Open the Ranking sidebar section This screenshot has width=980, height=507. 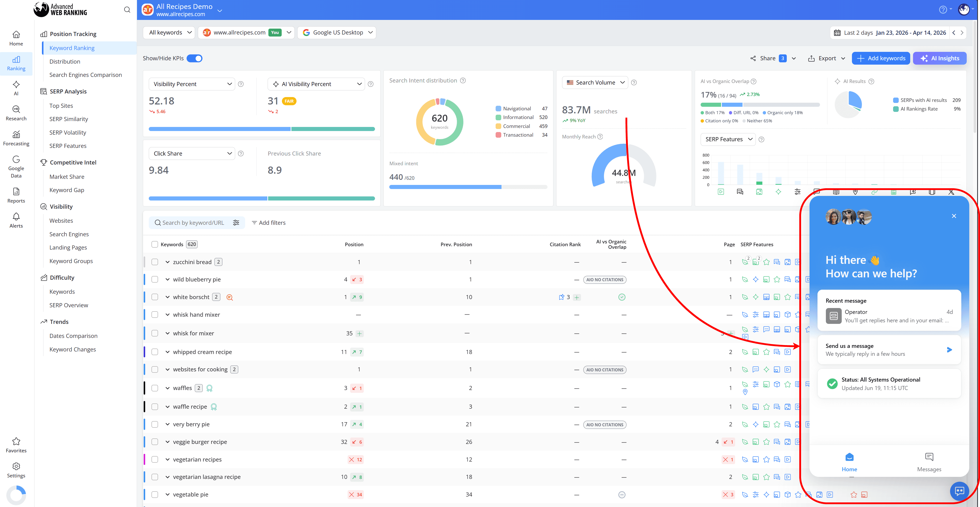point(16,63)
